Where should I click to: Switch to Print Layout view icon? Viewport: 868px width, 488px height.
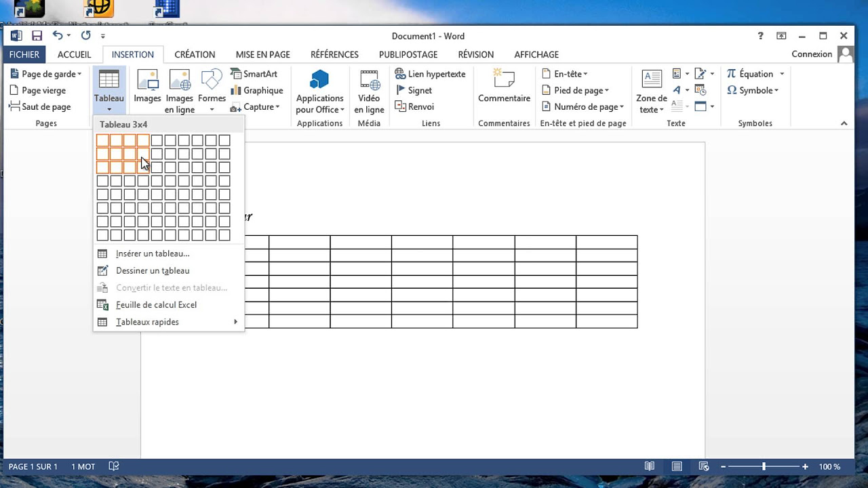pyautogui.click(x=677, y=466)
